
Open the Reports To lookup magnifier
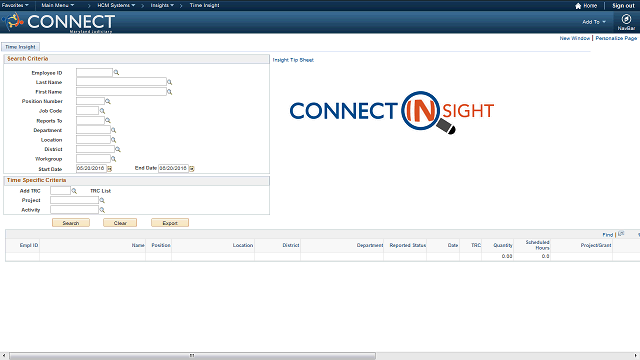[x=108, y=121]
